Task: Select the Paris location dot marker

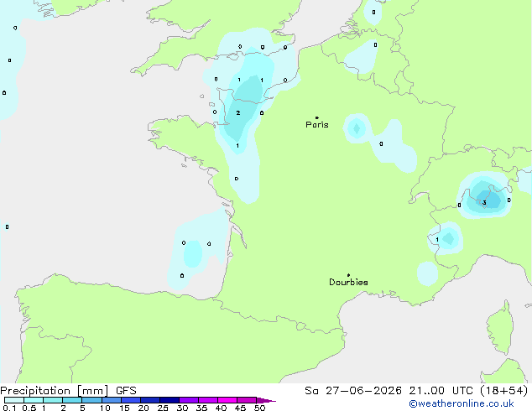Action: [317, 117]
